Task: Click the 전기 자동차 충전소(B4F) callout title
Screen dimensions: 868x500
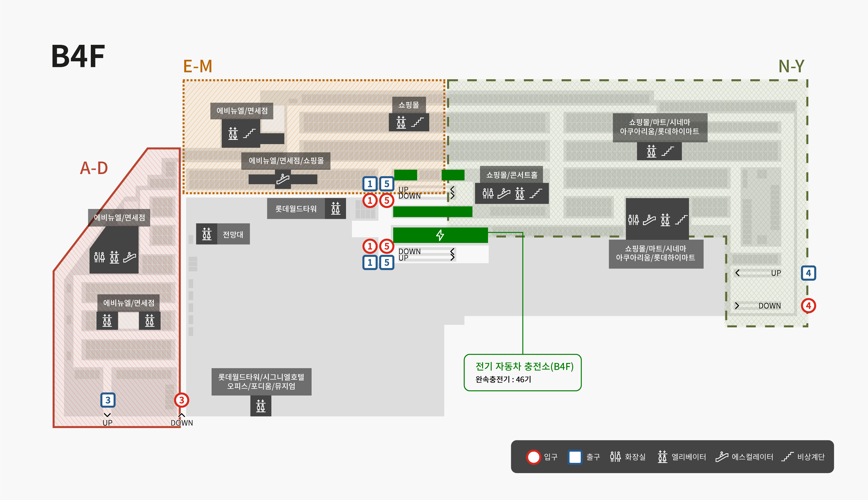Action: 524,367
